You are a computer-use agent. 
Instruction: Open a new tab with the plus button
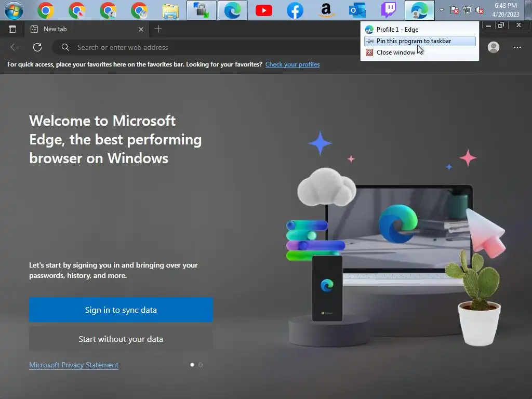(x=158, y=29)
